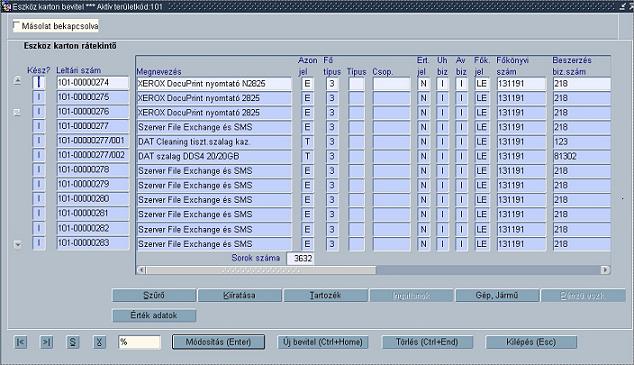The image size is (634, 365).
Task: Click Fők. jel LE in first row
Action: point(482,84)
